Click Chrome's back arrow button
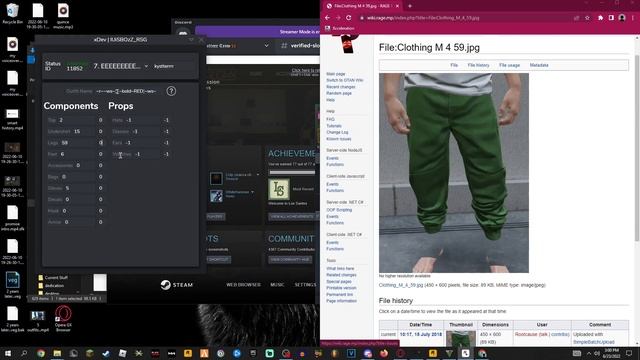The image size is (640, 360). coord(327,18)
